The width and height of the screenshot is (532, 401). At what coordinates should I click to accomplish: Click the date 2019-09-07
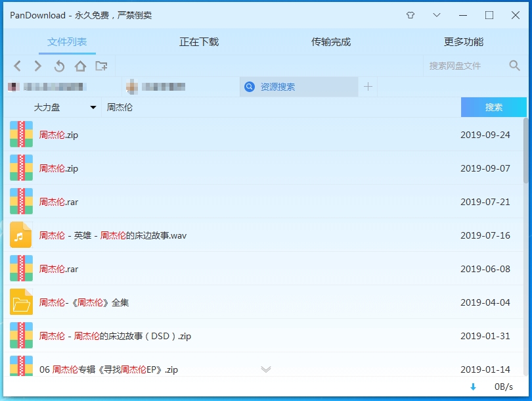tap(485, 168)
